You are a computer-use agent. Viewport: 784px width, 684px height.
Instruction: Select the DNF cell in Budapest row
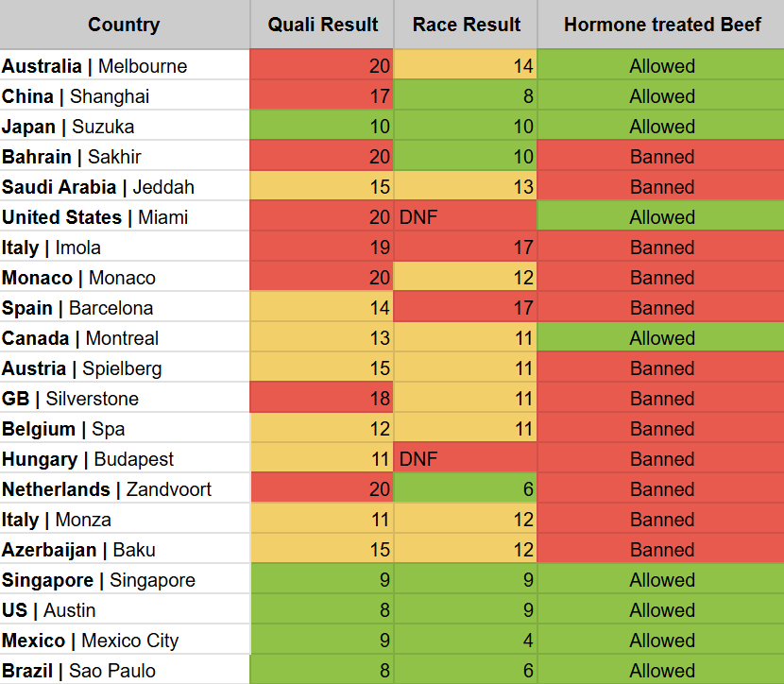point(467,459)
